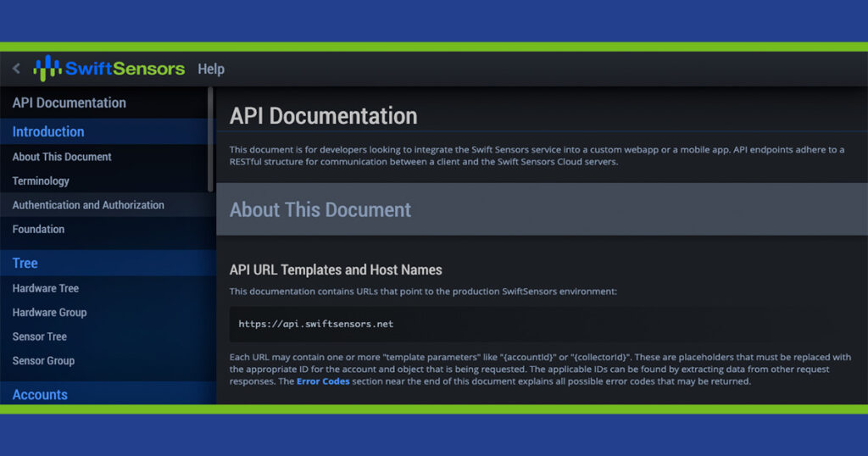Viewport: 868px width, 456px height.
Task: Open Foundation in the sidebar
Action: tap(38, 229)
